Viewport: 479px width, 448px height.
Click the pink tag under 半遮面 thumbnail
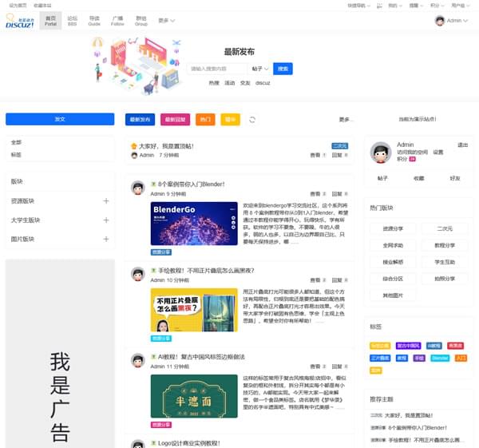click(x=161, y=425)
